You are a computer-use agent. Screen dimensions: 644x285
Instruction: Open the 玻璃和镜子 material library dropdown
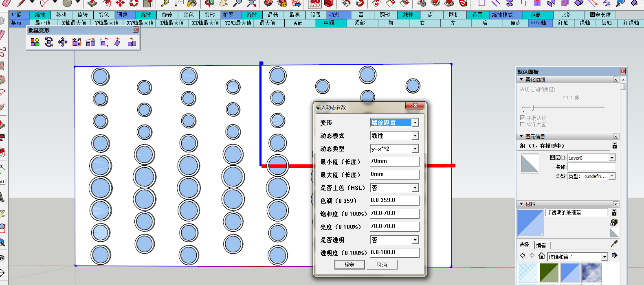click(604, 256)
